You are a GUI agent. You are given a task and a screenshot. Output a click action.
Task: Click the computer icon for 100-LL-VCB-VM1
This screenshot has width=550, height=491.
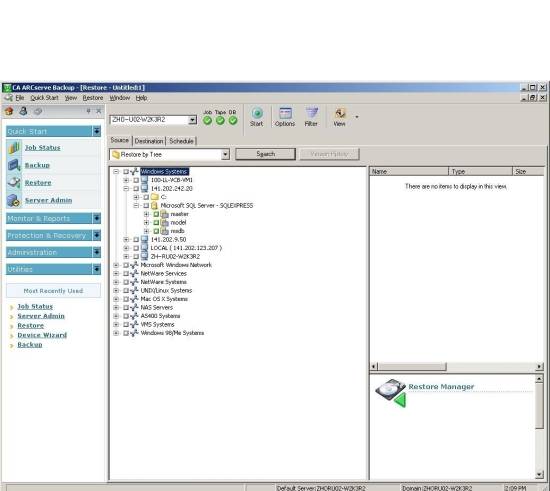(144, 180)
